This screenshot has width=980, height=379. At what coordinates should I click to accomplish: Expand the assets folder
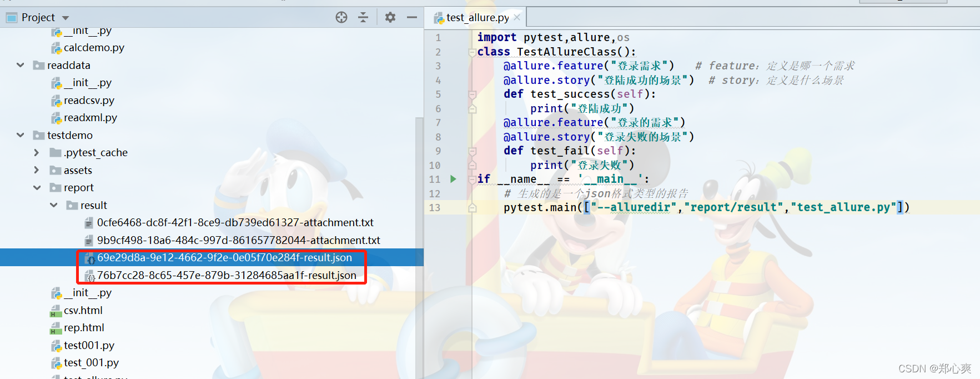tap(37, 170)
